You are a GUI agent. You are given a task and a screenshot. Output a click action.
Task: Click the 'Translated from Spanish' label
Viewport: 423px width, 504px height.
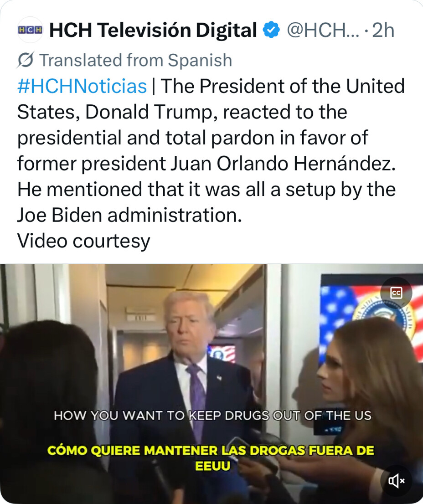tap(136, 60)
